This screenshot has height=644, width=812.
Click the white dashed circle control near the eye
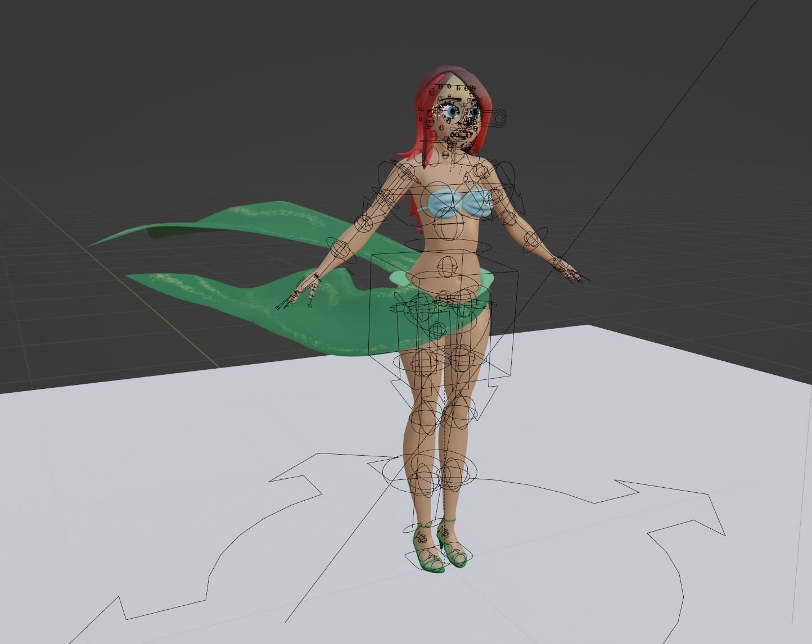[x=436, y=111]
